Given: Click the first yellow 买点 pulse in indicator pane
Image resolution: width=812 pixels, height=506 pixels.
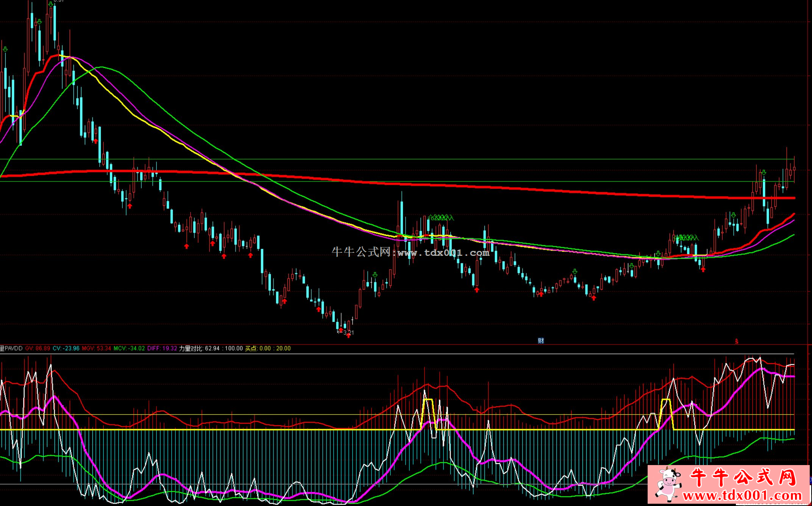Looking at the screenshot, I should click(428, 414).
